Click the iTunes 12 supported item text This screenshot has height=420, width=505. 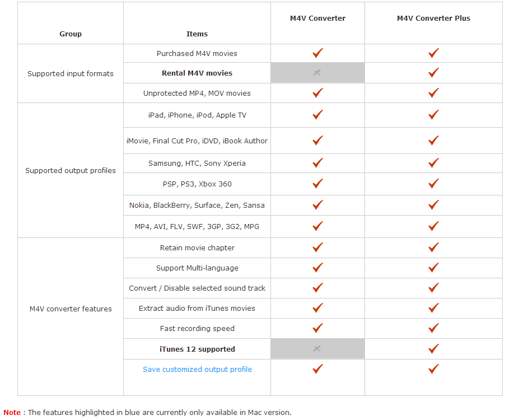(197, 349)
